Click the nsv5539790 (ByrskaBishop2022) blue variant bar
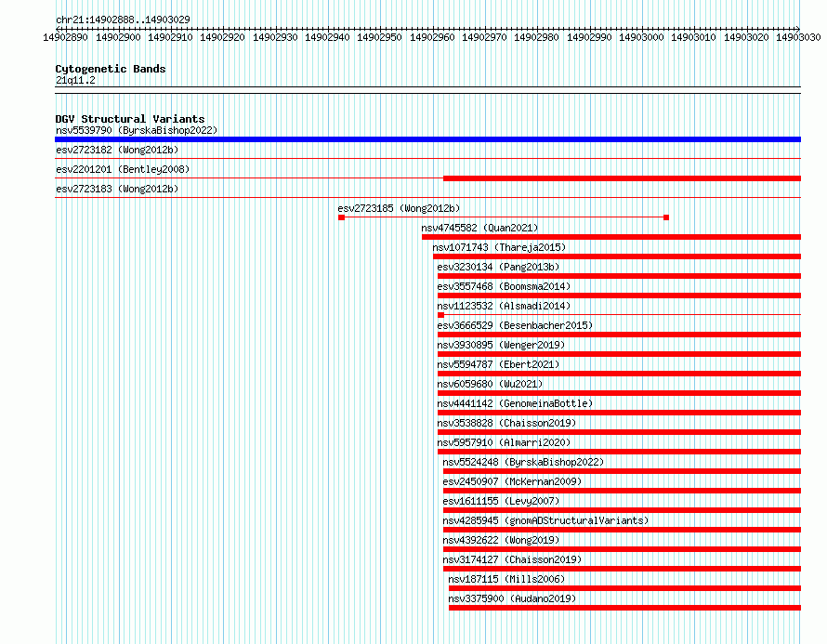Image resolution: width=827 pixels, height=644 pixels. [427, 139]
